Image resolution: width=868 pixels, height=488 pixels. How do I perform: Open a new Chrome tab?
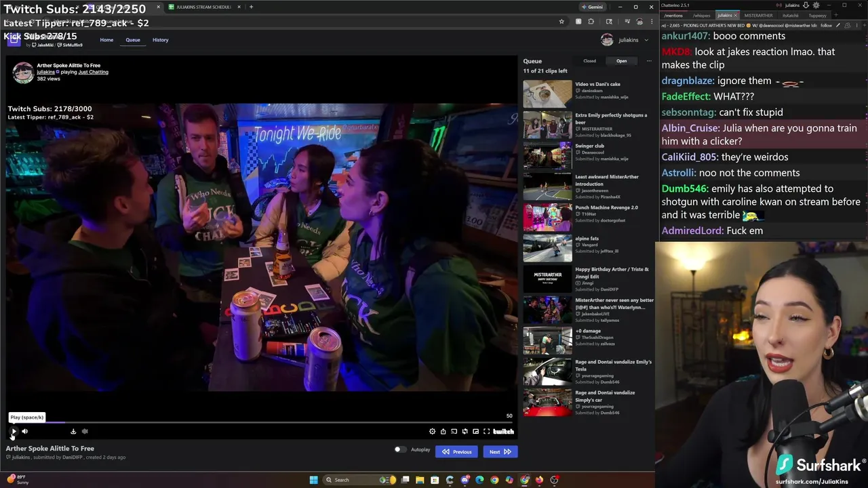pyautogui.click(x=251, y=7)
